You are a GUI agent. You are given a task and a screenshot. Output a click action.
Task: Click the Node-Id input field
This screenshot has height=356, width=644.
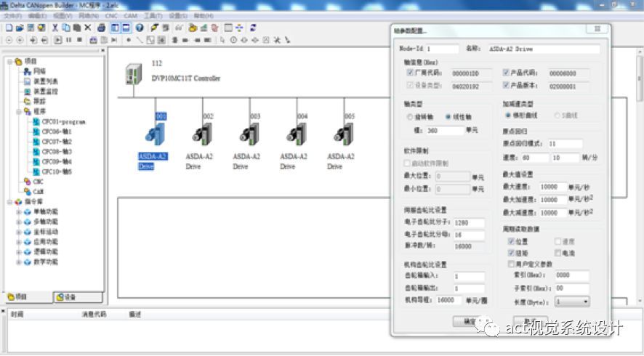click(442, 49)
